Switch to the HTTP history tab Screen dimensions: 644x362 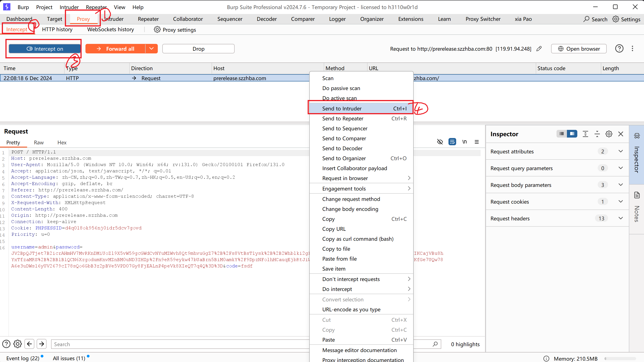57,29
